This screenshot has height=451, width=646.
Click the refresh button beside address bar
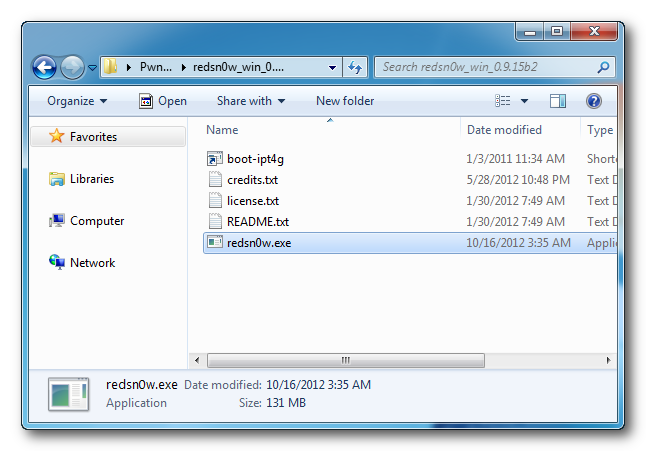pos(355,68)
